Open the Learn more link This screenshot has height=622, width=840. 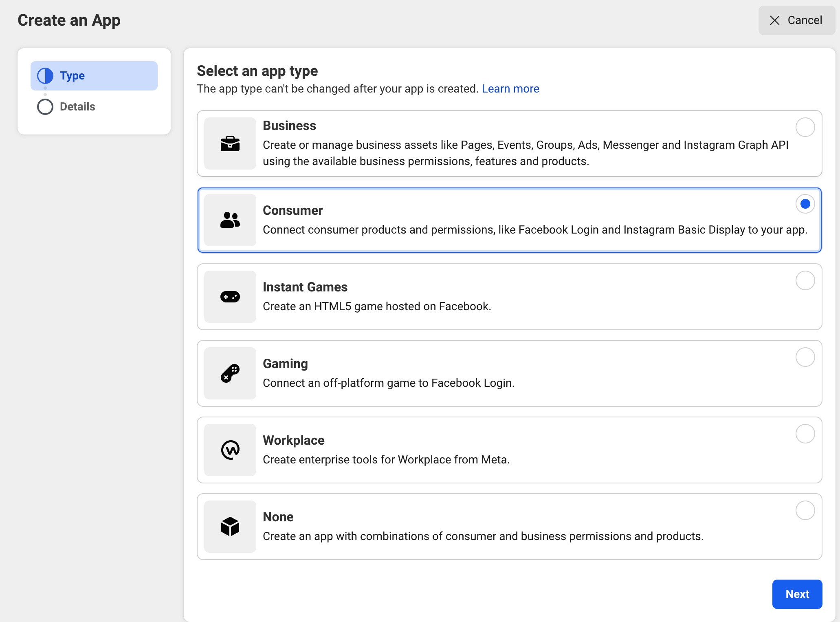pyautogui.click(x=510, y=89)
